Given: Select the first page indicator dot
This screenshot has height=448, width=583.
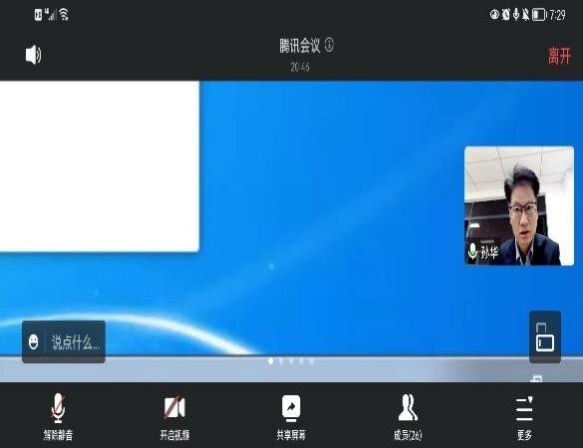Looking at the screenshot, I should click(x=271, y=361).
